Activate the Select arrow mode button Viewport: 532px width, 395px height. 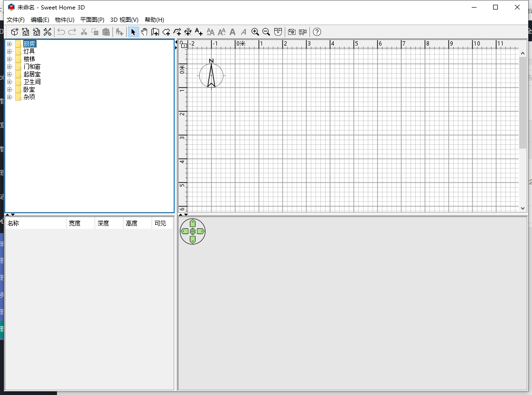pyautogui.click(x=133, y=32)
